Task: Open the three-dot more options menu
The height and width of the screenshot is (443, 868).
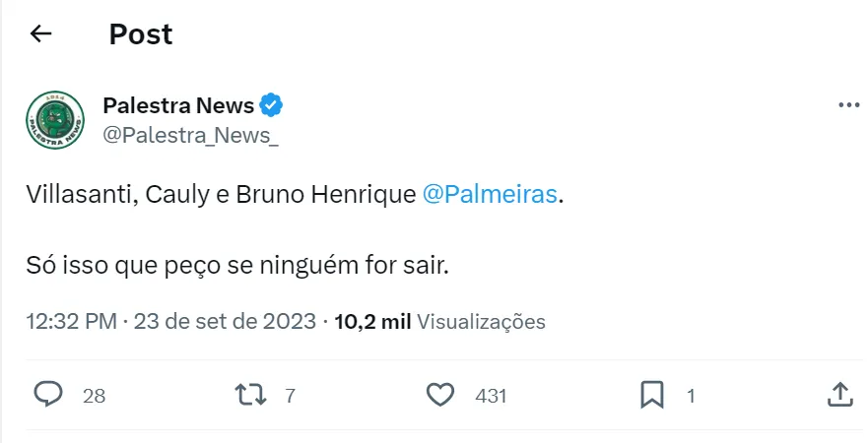Action: [848, 105]
